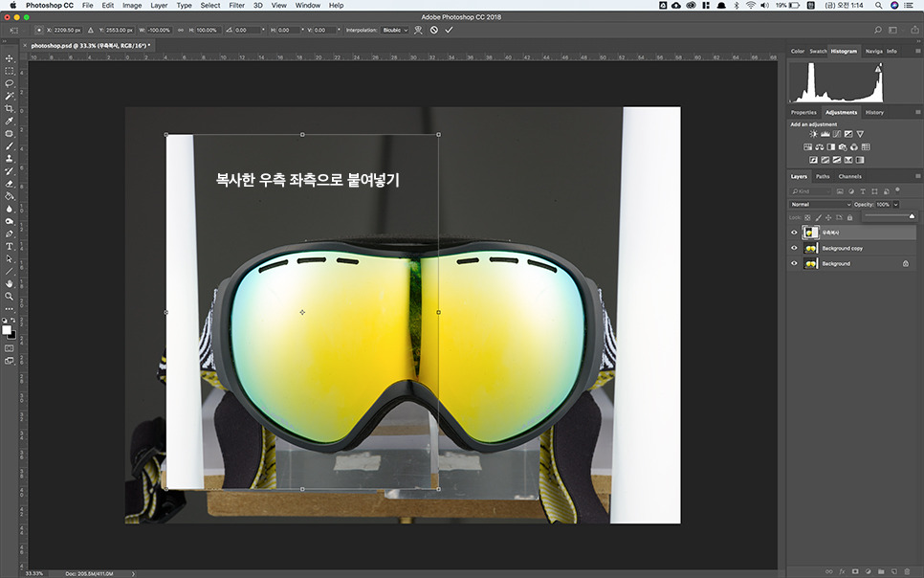Open the Opacity dropdown in Layers panel
This screenshot has height=578, width=924.
click(x=896, y=204)
